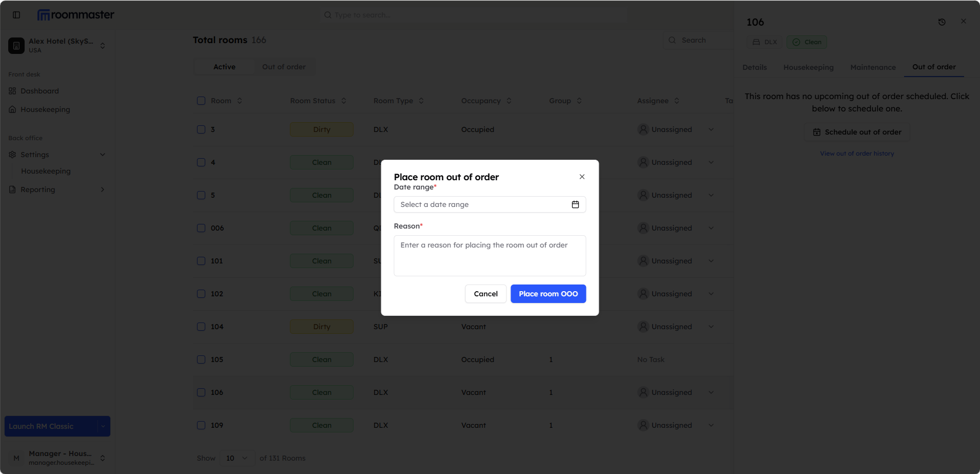Screen dimensions: 980x474
Task: Expand the Alex Hotel property switcher
Action: (103, 46)
